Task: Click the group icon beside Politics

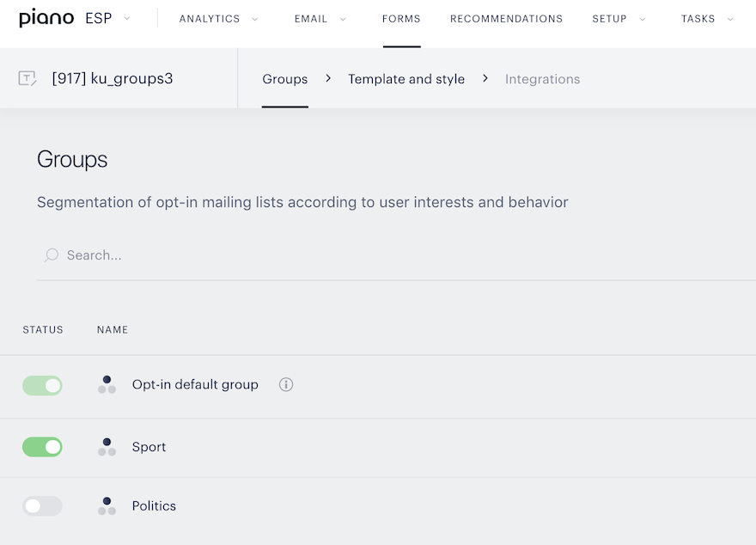Action: pos(107,506)
